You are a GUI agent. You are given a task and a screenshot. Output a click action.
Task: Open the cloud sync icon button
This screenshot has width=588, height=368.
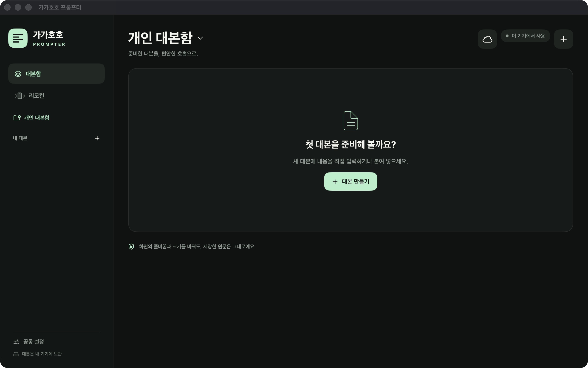pos(487,39)
